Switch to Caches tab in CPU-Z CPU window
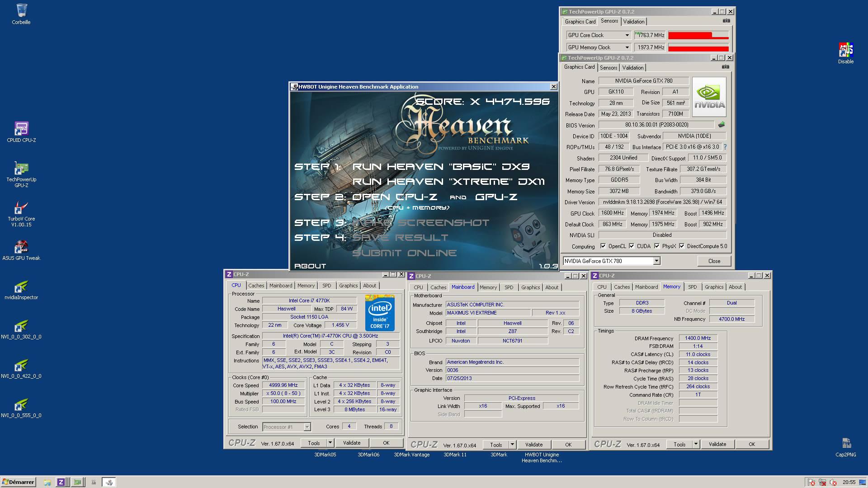This screenshot has height=488, width=868. coord(256,286)
